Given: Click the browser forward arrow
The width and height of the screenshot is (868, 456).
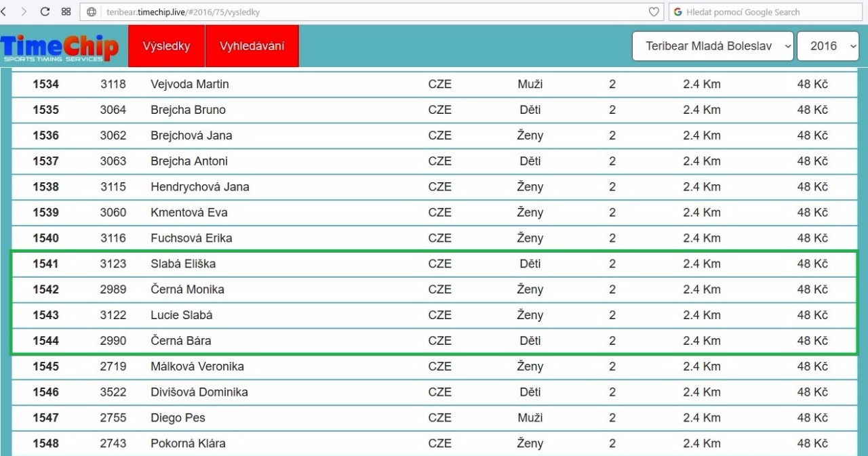Looking at the screenshot, I should 24,12.
